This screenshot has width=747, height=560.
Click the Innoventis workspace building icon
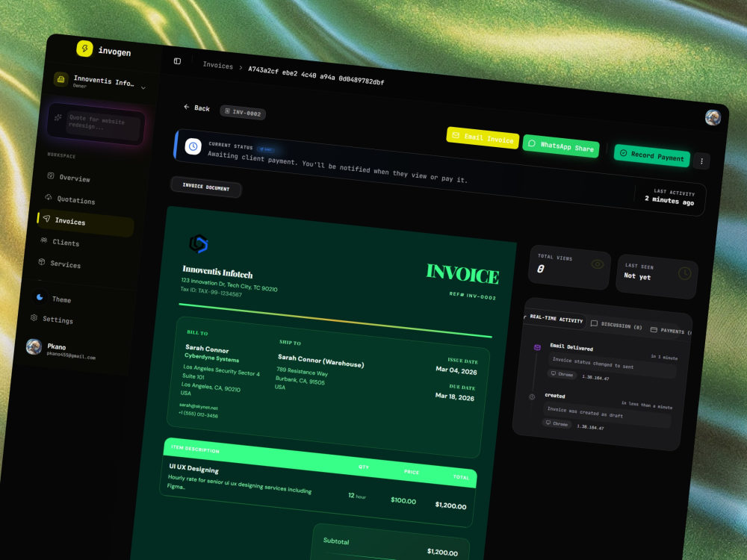click(x=61, y=79)
